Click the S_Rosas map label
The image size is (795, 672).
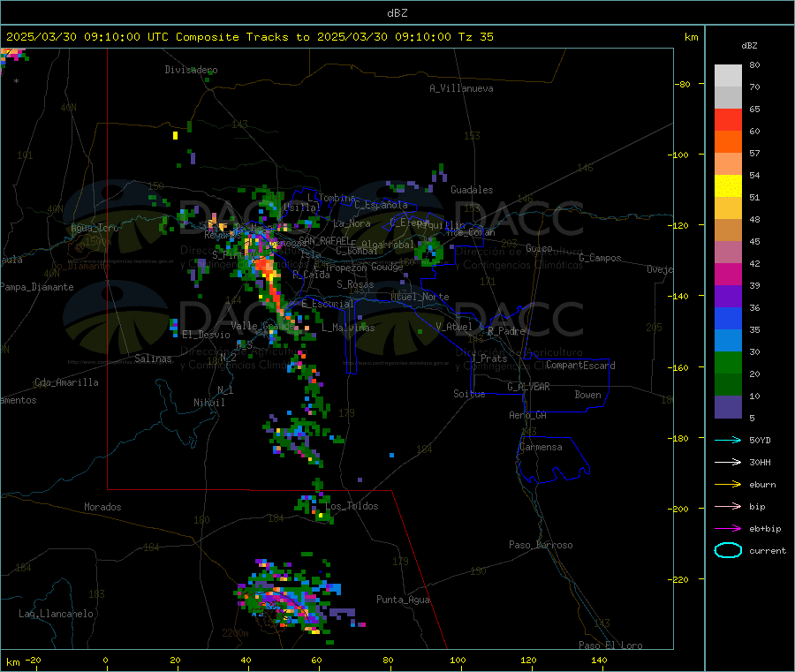tap(355, 285)
